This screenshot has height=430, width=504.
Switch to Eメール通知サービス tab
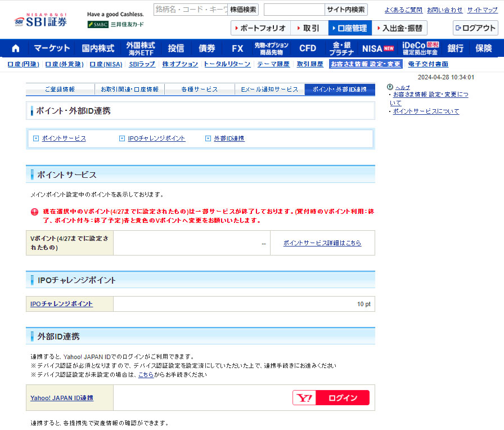[269, 89]
